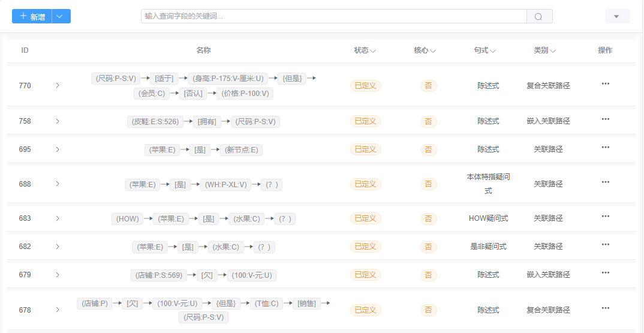The width and height of the screenshot is (644, 333).
Task: Open the 句式 column filter dropdown
Action: [492, 51]
